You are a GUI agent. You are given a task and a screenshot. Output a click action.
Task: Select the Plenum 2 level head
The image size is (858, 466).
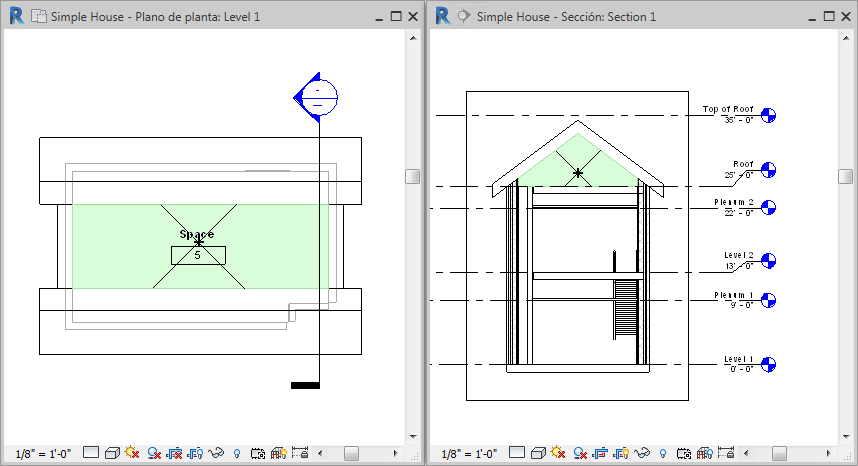pos(768,208)
